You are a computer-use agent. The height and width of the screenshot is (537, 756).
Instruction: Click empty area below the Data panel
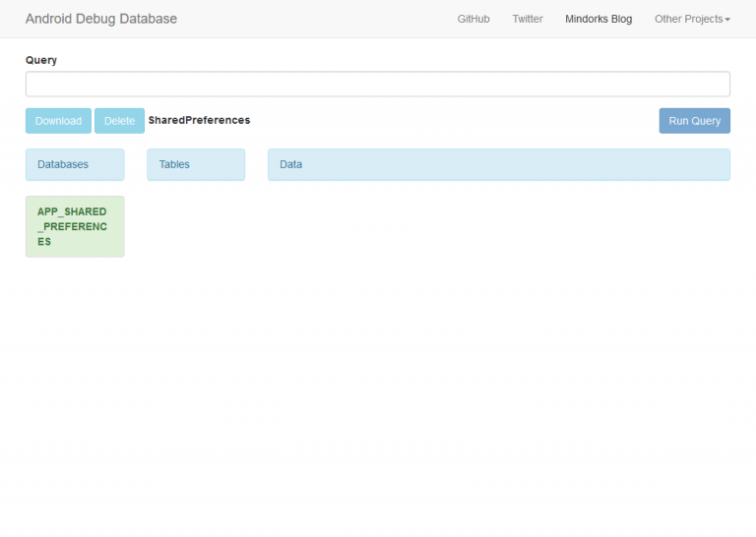[499, 295]
